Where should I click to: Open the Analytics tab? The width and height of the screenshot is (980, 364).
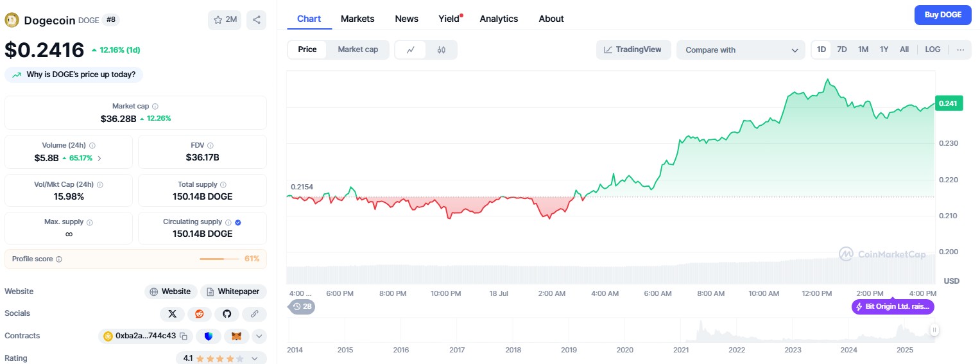pos(499,19)
